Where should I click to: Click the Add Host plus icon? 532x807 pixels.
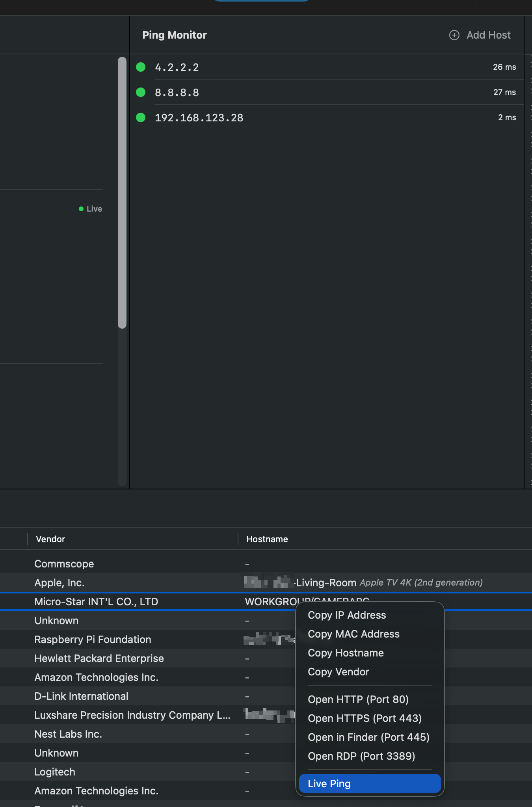454,35
